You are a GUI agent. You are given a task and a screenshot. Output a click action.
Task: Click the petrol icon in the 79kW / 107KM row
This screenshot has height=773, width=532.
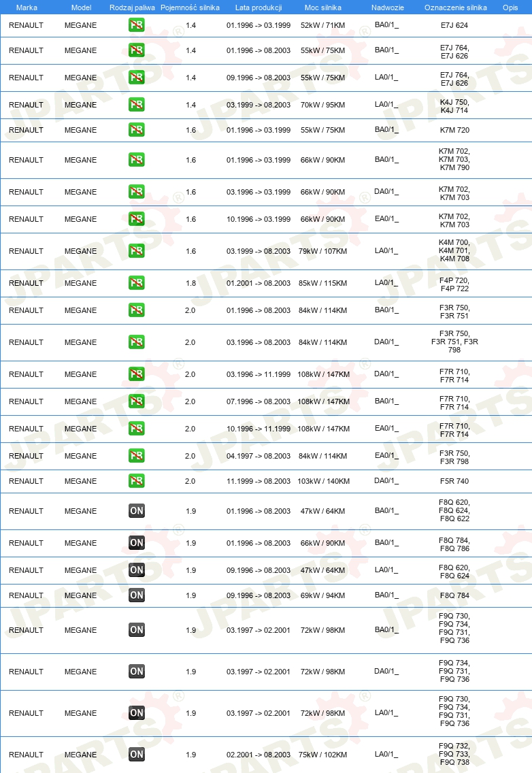(137, 251)
